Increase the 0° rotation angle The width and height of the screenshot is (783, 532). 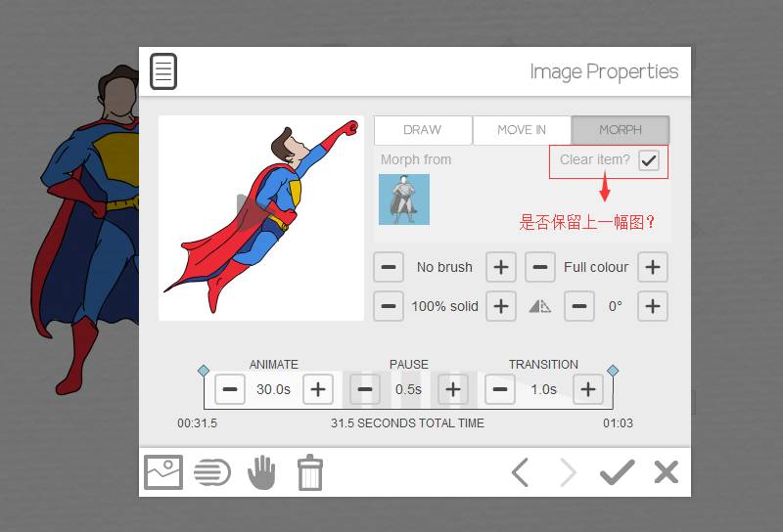point(653,306)
